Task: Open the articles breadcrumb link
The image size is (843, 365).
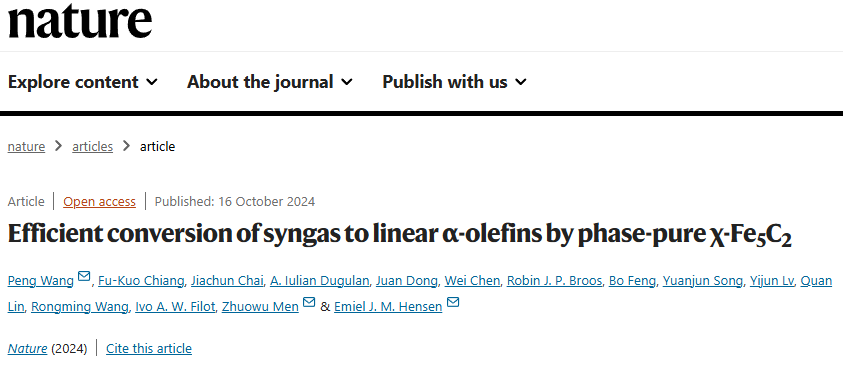Action: (x=92, y=146)
